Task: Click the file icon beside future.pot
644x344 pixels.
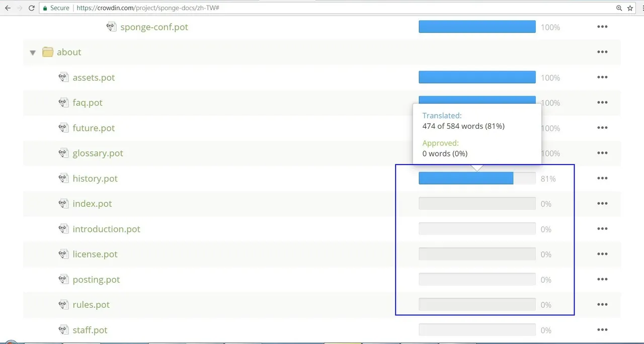Action: [63, 127]
